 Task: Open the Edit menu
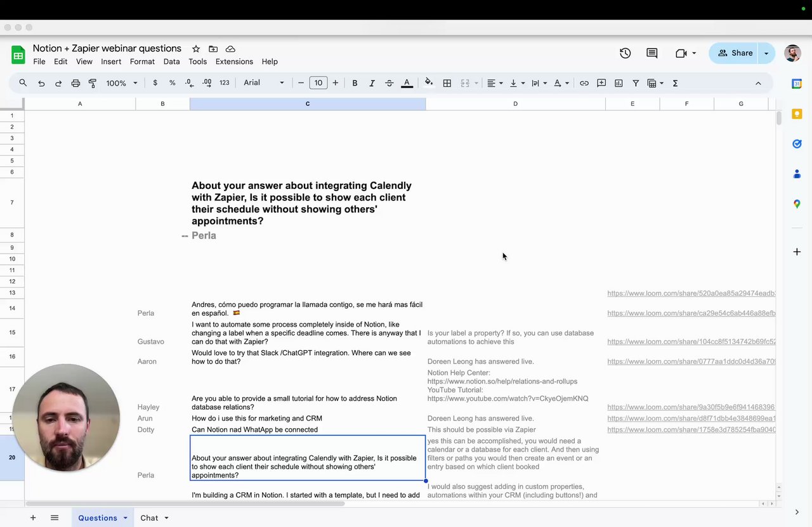coord(61,62)
